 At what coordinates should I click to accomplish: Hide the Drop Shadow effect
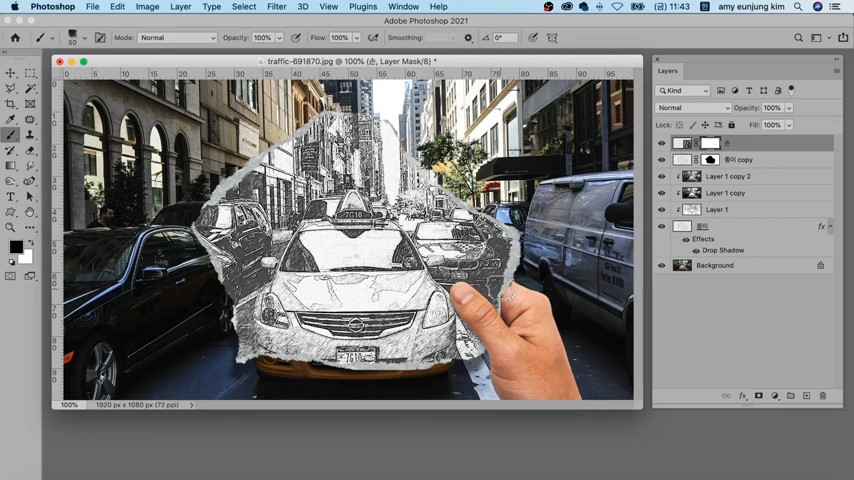pos(695,251)
